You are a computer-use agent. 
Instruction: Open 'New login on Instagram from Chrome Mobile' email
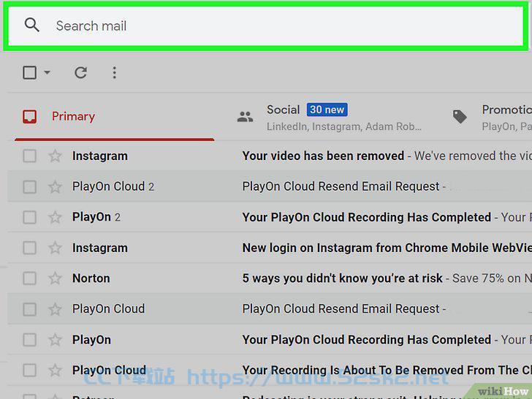(387, 248)
